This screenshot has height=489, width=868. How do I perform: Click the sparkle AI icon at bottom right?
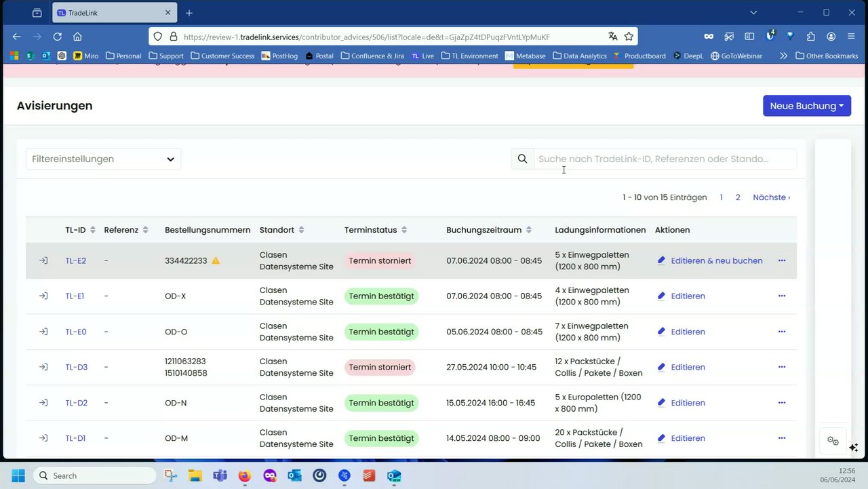point(853,448)
